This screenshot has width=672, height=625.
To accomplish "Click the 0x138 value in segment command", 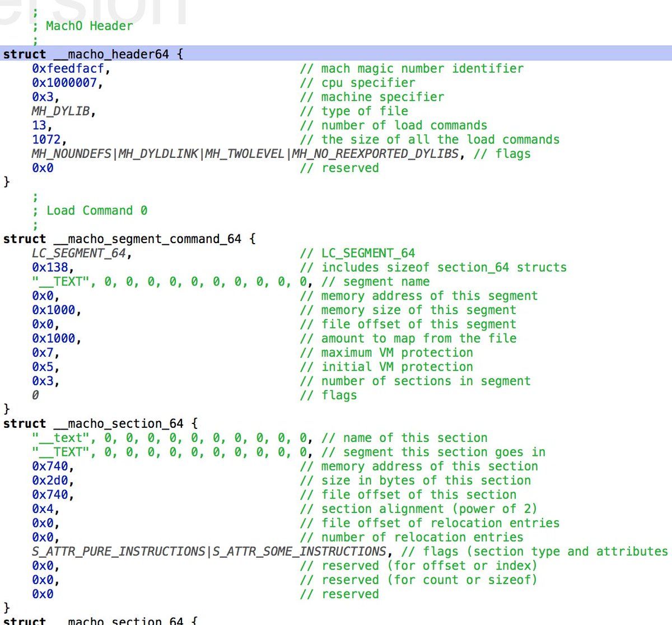I will point(49,268).
